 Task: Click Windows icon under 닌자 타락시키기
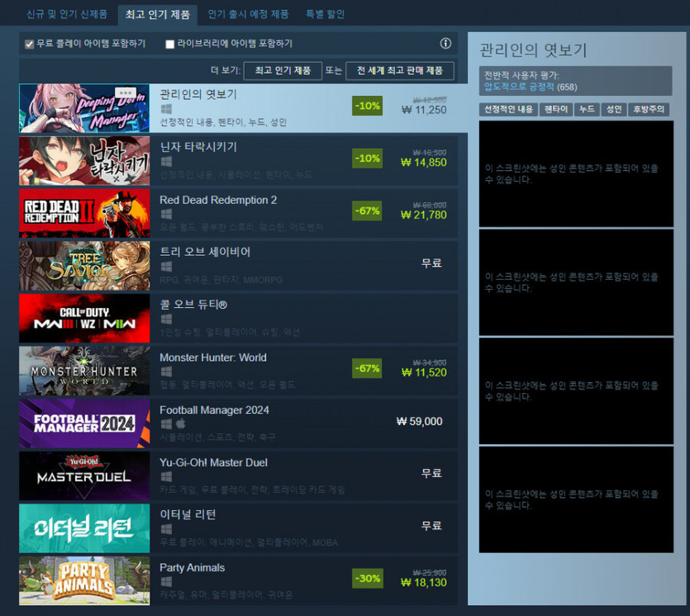(166, 161)
